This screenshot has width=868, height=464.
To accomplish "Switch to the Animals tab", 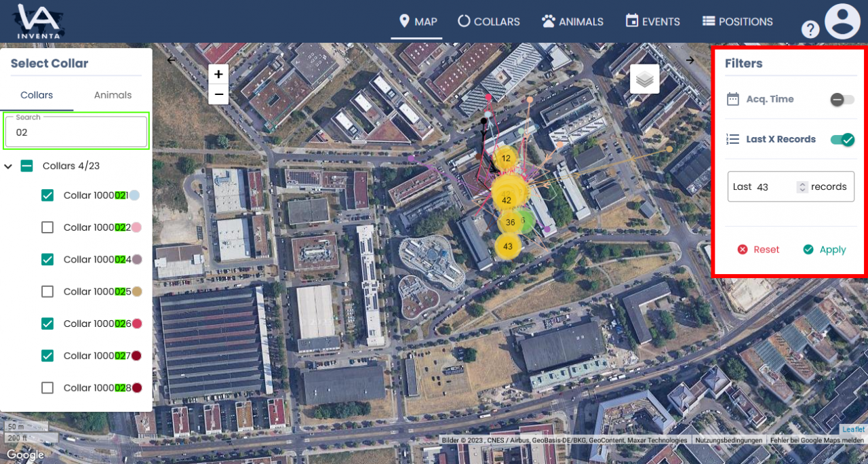I will (x=113, y=95).
